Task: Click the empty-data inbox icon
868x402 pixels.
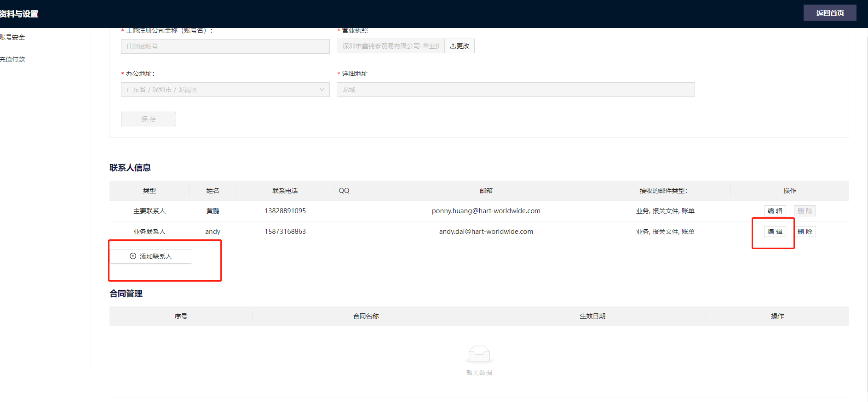Action: pos(479,354)
